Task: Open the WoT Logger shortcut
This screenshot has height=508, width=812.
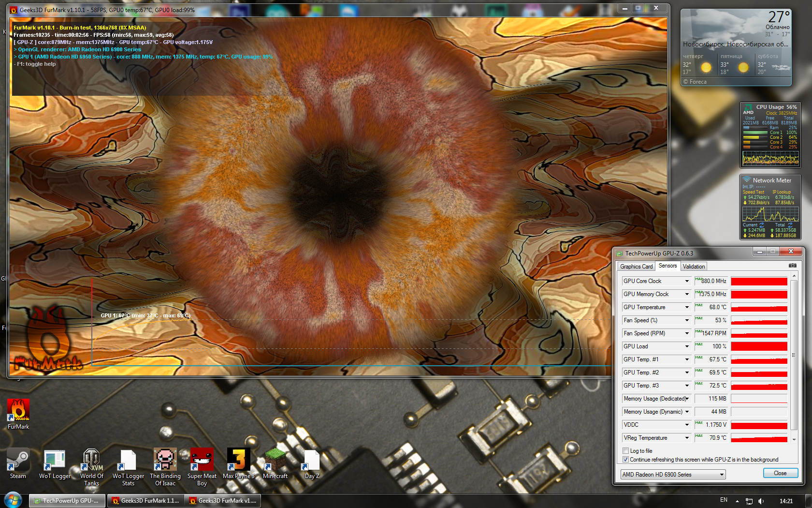Action: pos(55,463)
